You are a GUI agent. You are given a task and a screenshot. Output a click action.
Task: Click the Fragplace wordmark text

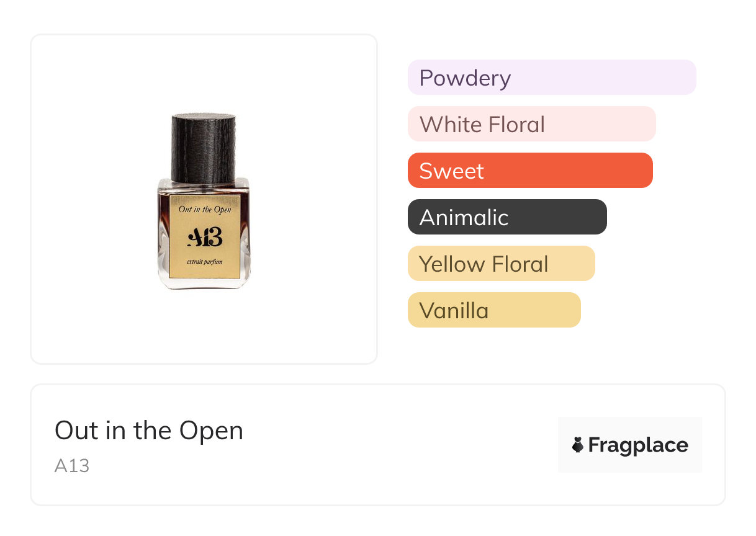point(638,445)
